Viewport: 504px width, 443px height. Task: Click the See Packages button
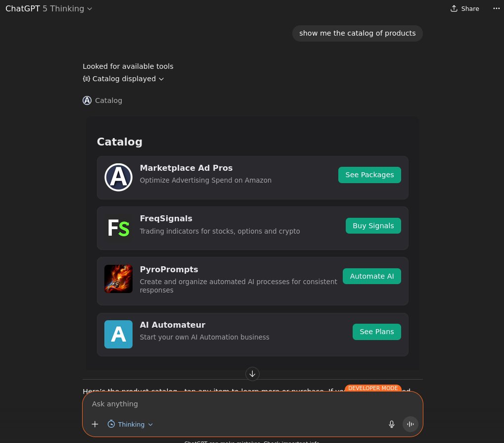[x=369, y=175]
